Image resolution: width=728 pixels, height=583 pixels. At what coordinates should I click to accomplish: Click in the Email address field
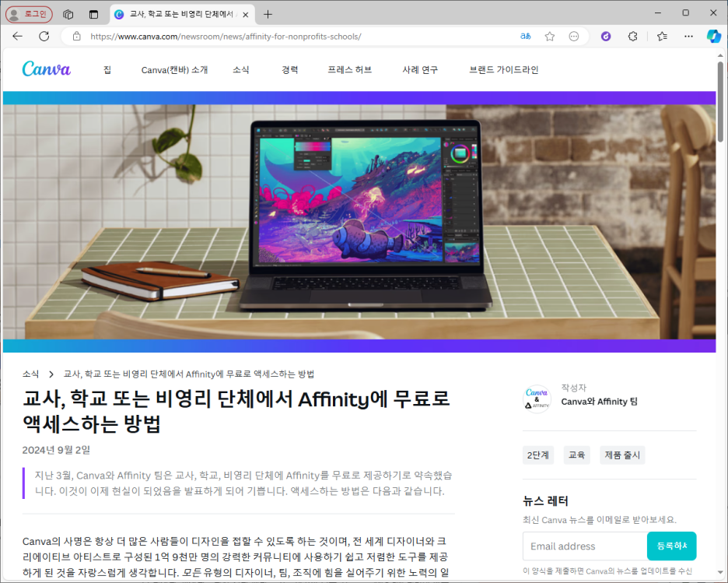[585, 546]
